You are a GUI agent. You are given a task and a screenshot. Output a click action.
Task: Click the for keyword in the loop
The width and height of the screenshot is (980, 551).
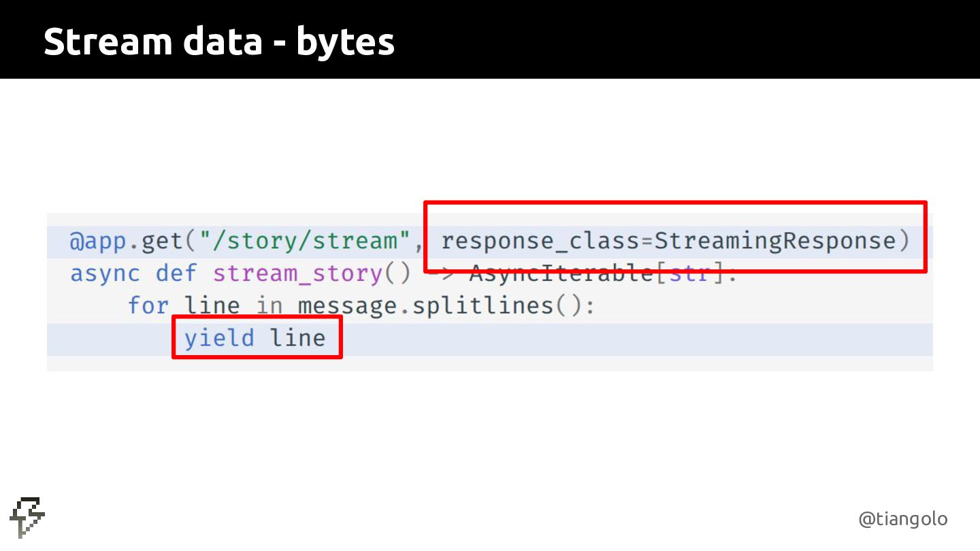(148, 305)
